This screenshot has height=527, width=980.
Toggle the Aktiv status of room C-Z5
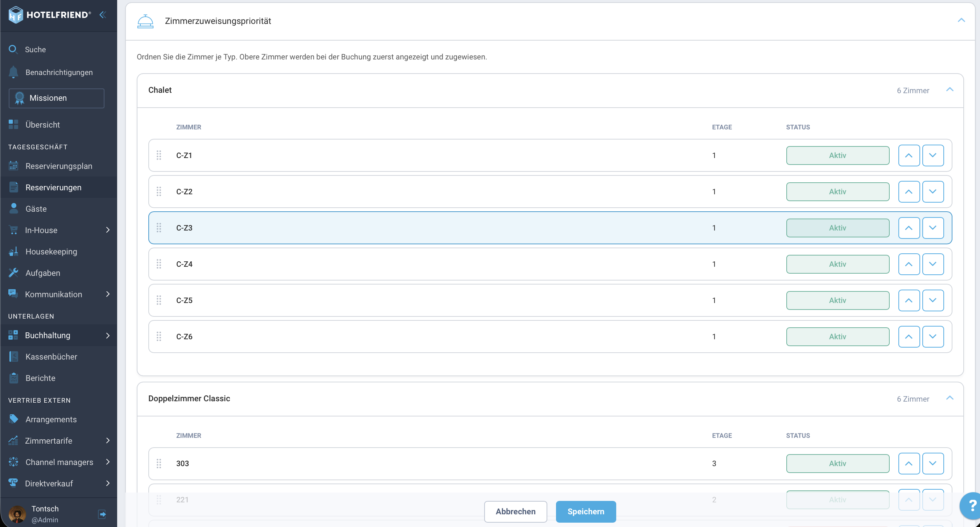(838, 300)
